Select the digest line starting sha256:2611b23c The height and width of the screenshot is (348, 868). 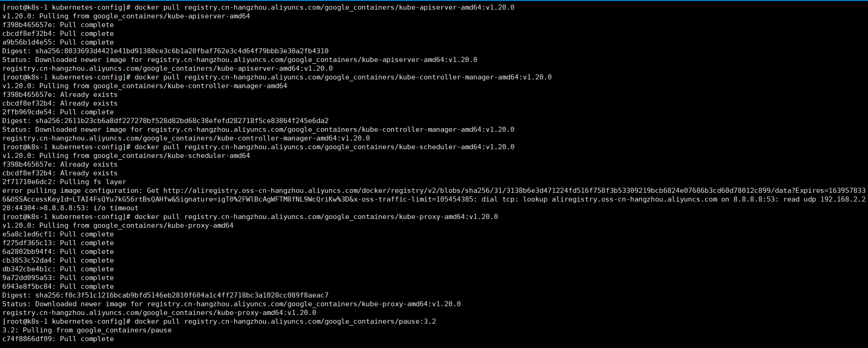tap(165, 121)
